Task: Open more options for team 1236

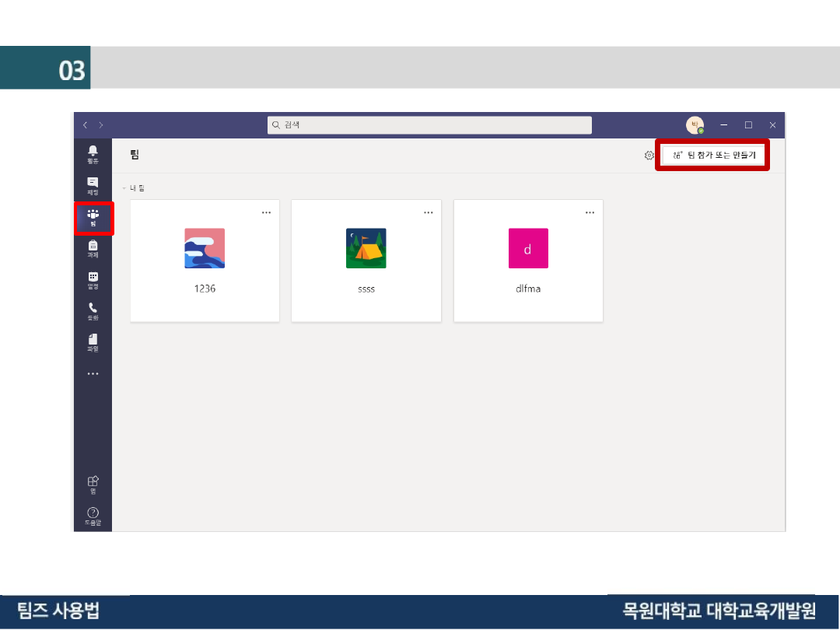Action: click(x=266, y=212)
